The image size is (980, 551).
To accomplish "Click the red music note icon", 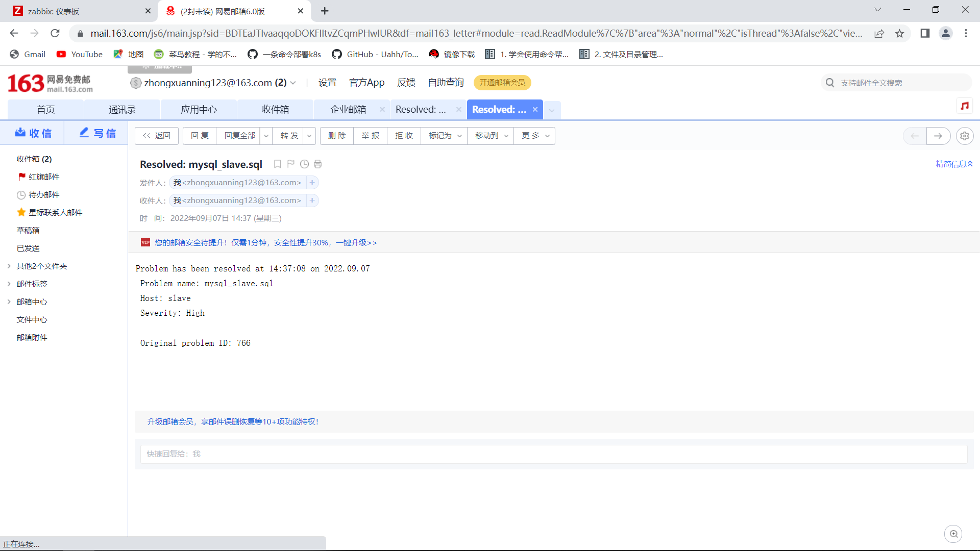I will [x=964, y=106].
